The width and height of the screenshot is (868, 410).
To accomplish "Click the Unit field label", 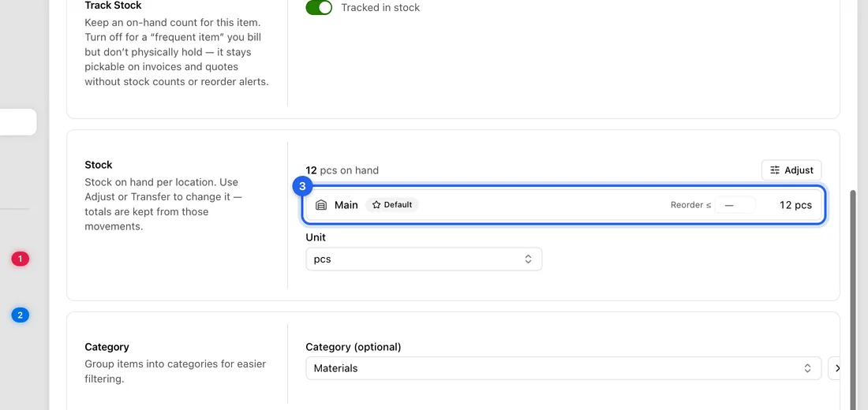I will (316, 237).
